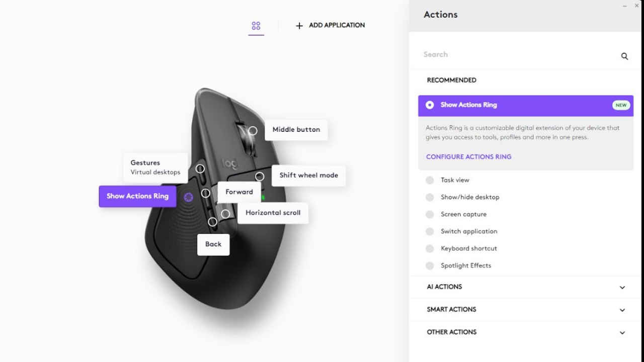Select the Gestures button hotspot circle
644x362 pixels.
[x=200, y=169]
